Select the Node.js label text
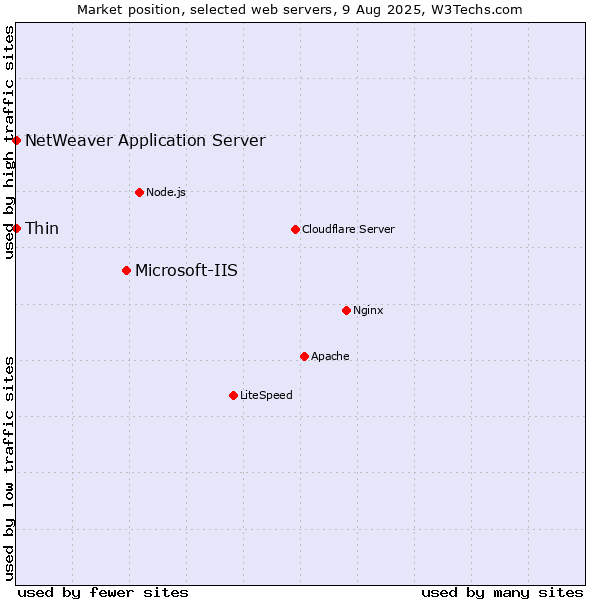The width and height of the screenshot is (600, 600). 166,192
